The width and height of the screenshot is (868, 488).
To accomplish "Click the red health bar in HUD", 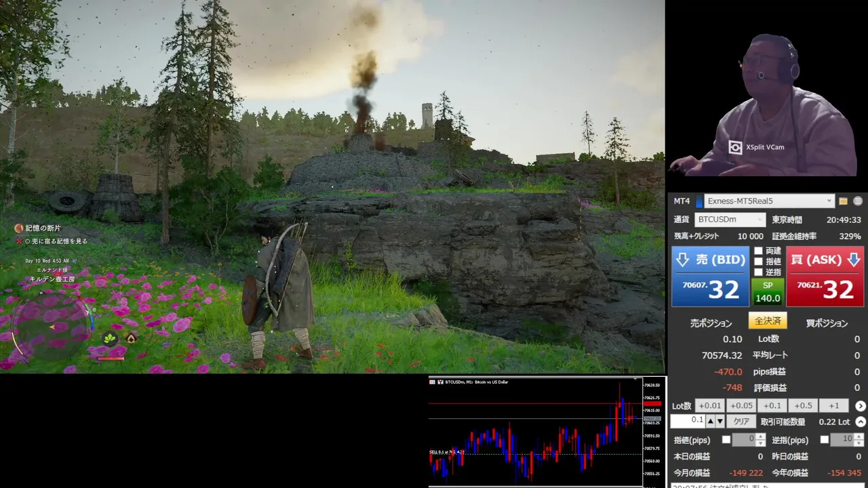I will [x=111, y=358].
